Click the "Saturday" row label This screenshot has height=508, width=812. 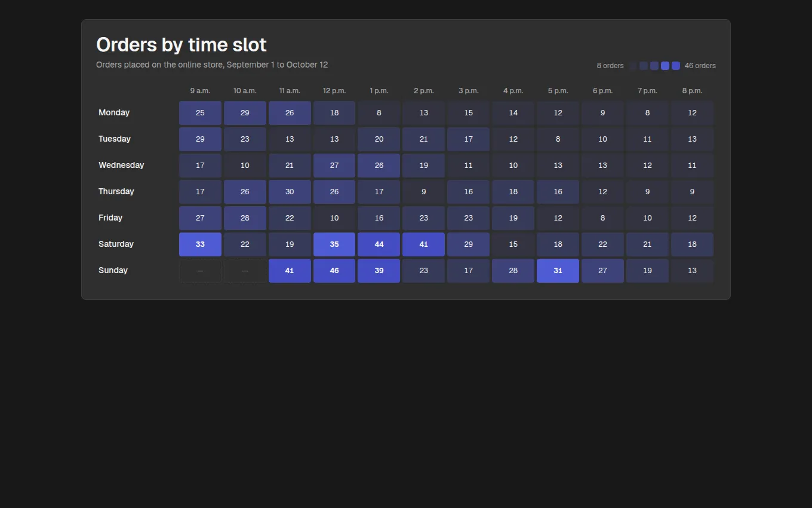pos(116,244)
